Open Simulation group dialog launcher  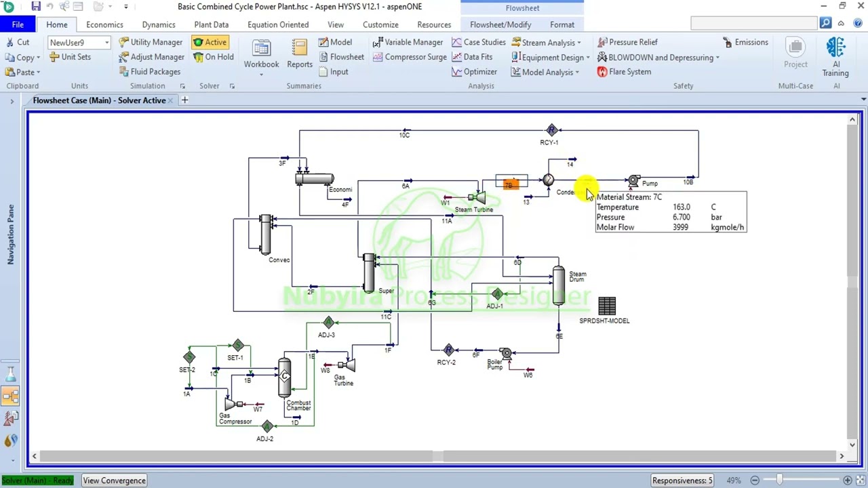point(182,86)
